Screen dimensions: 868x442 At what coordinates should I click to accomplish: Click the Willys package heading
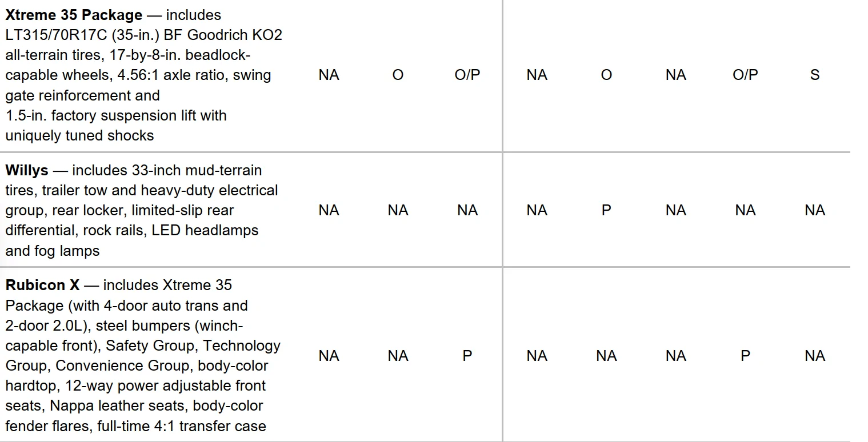pos(27,170)
